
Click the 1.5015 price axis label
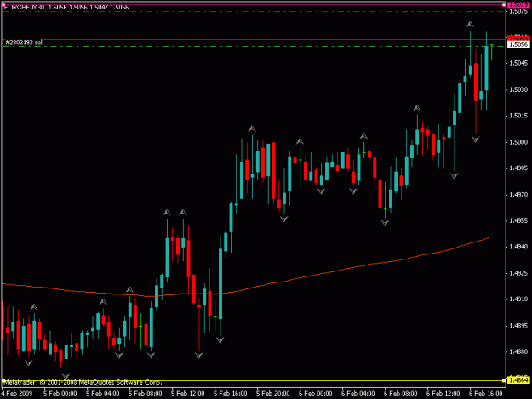coord(518,116)
